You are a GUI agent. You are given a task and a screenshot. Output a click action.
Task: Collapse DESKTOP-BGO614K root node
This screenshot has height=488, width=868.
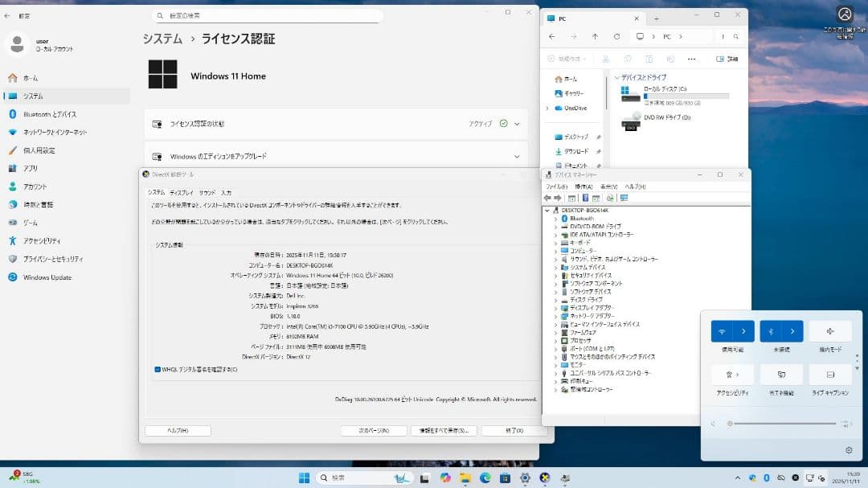point(547,211)
